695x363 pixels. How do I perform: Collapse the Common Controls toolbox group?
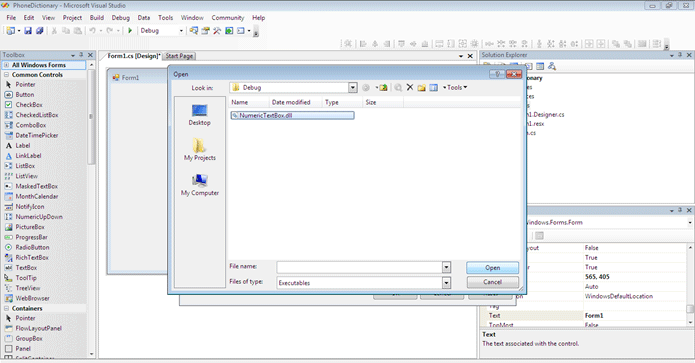coord(7,75)
